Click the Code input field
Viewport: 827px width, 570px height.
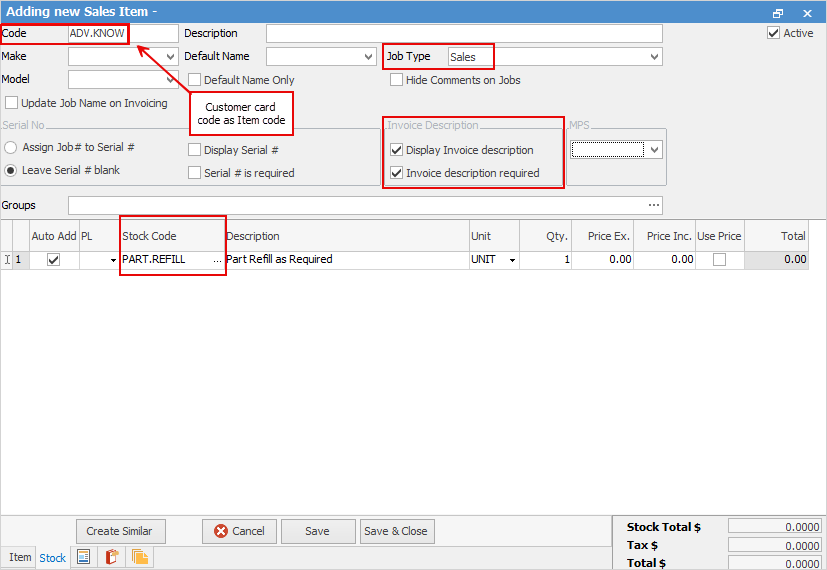123,33
